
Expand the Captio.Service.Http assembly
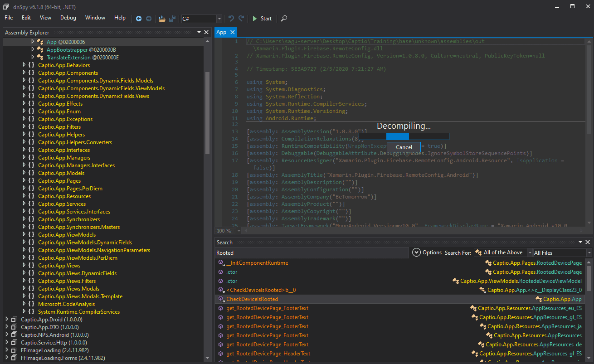[x=7, y=343]
